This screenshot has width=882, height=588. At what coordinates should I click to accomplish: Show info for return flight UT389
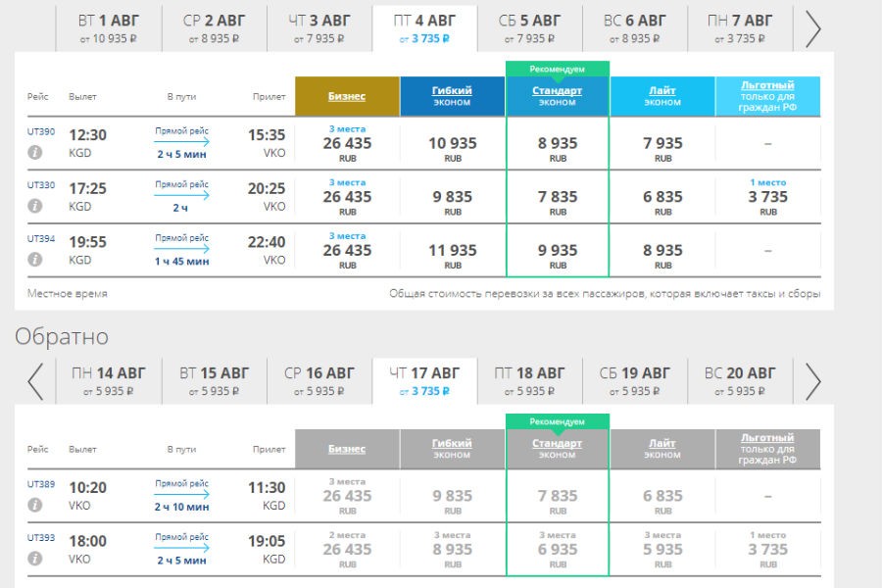pyautogui.click(x=35, y=505)
